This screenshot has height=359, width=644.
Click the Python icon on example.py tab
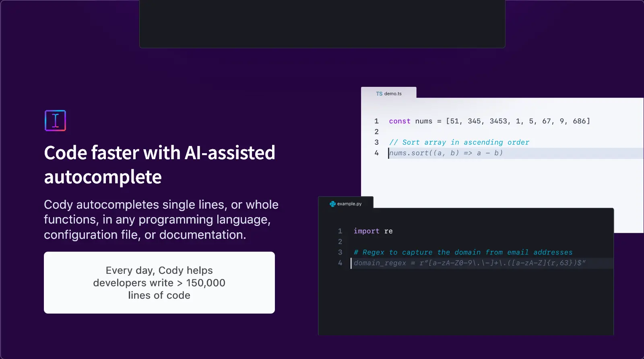click(332, 204)
